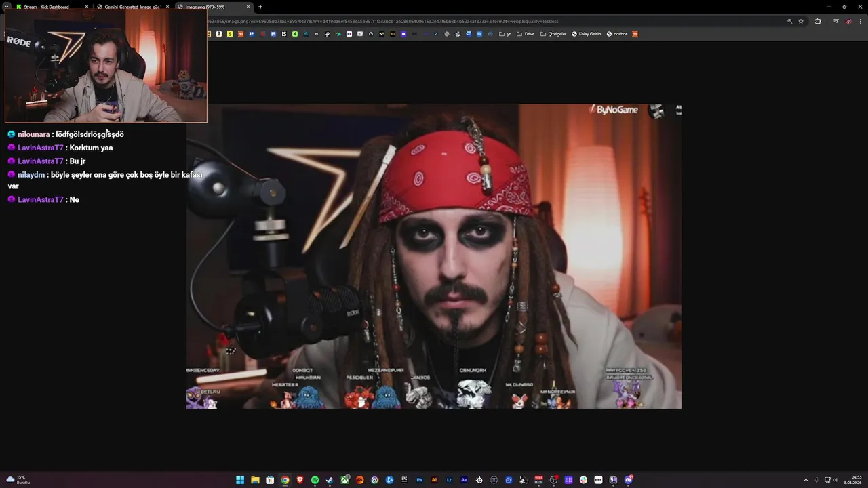Screen dimensions: 868x488
Task: Launch Brave browser from the taskbar
Action: coord(300,480)
